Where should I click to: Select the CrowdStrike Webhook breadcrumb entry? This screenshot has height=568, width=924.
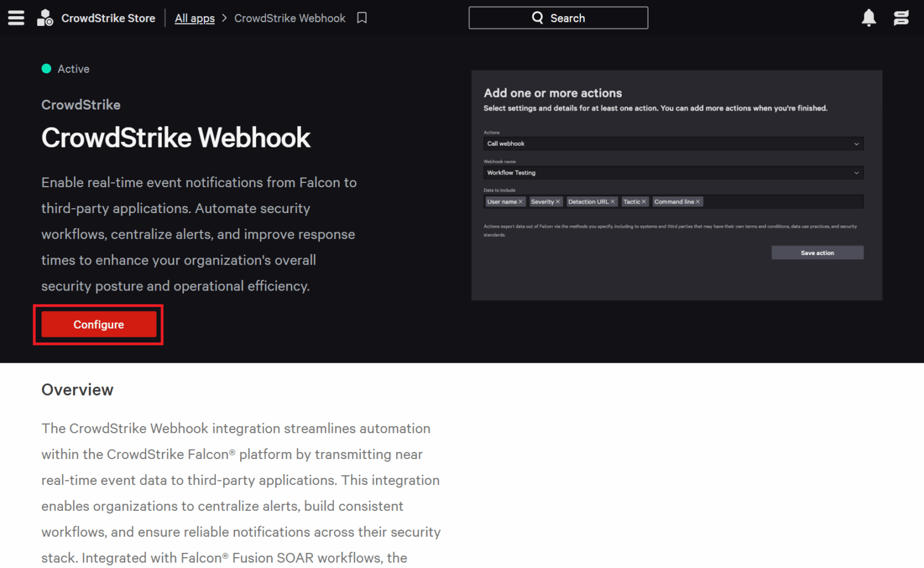[x=290, y=18]
